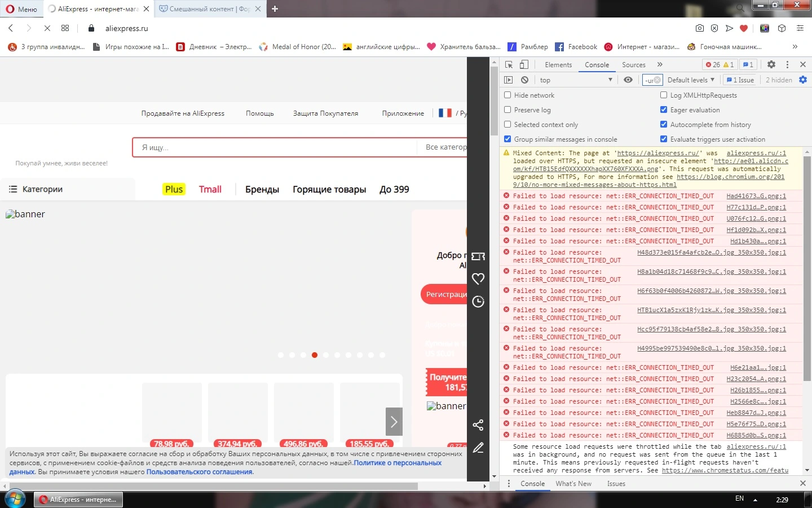
Task: Open Горящие товары link
Action: pos(329,190)
